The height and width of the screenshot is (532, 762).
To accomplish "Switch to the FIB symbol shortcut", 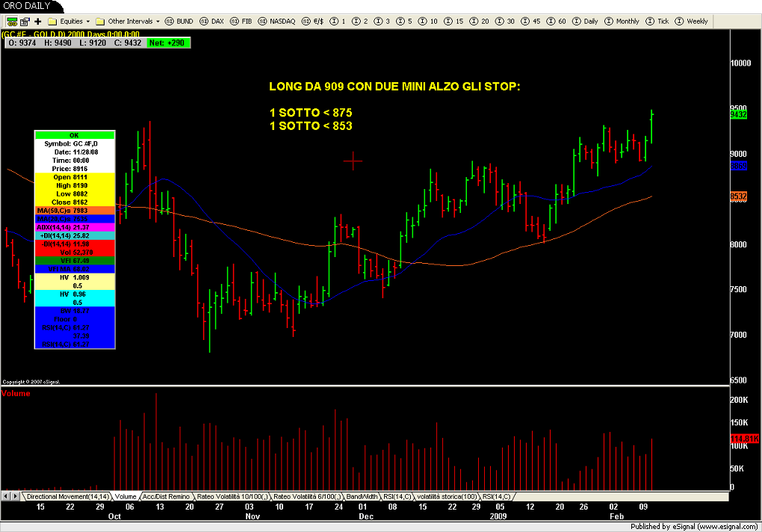I will (241, 22).
